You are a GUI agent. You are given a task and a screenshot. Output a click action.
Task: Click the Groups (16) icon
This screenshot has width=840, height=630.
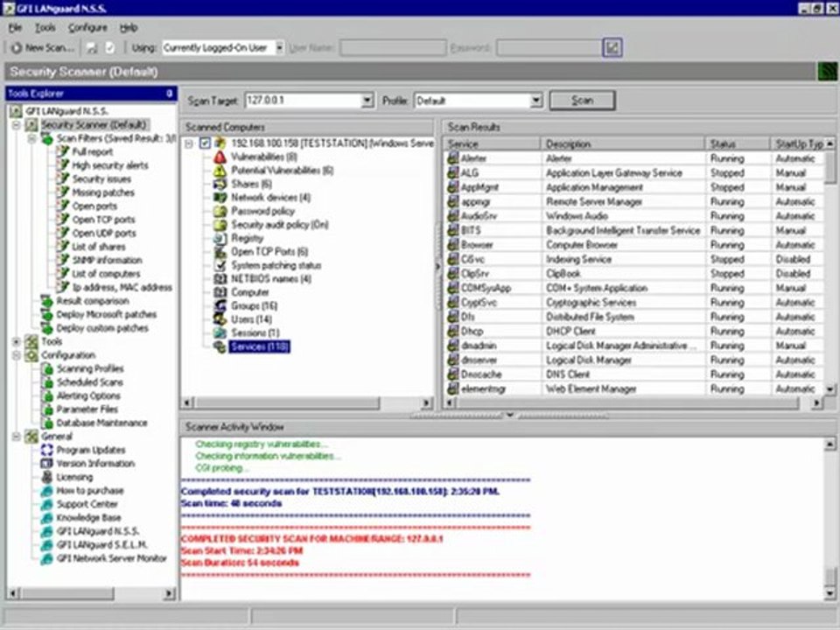tap(220, 306)
